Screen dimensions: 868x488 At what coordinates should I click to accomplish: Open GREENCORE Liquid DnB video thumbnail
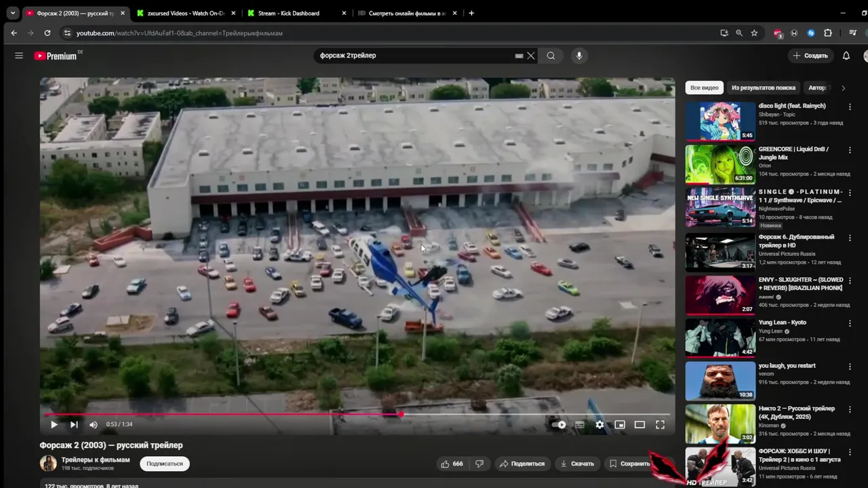(x=720, y=164)
